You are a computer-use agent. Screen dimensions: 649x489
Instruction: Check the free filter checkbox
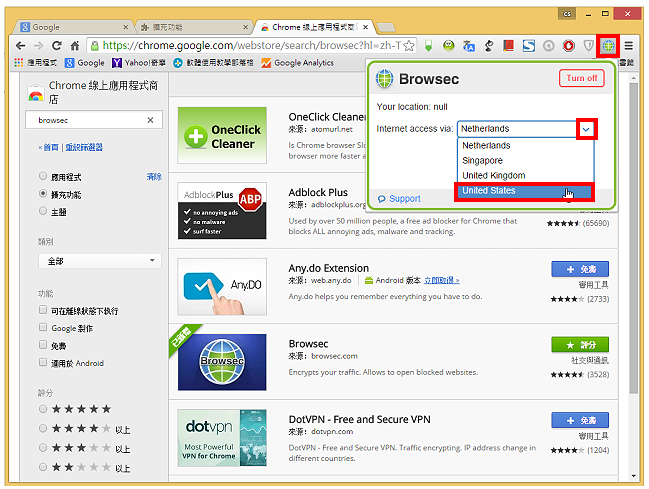[x=43, y=344]
